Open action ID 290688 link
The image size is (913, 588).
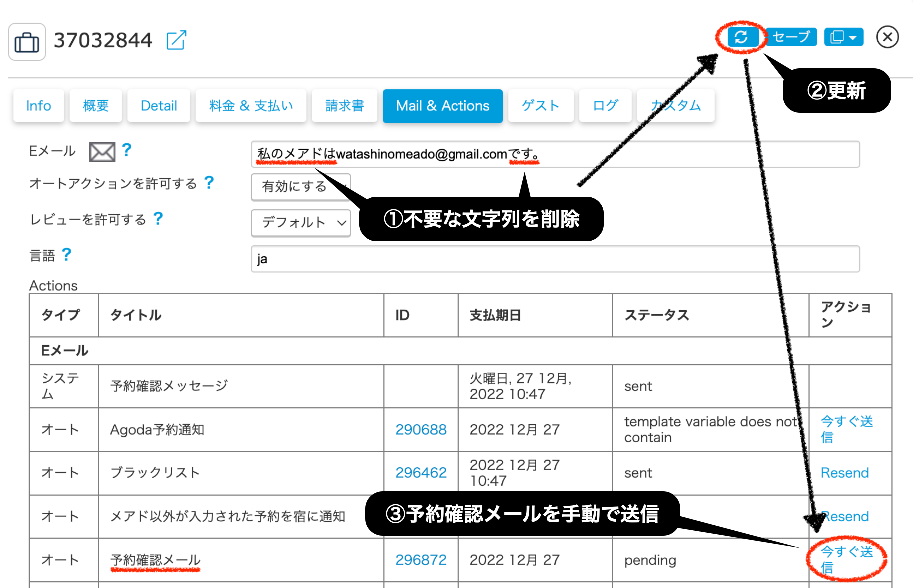[421, 430]
